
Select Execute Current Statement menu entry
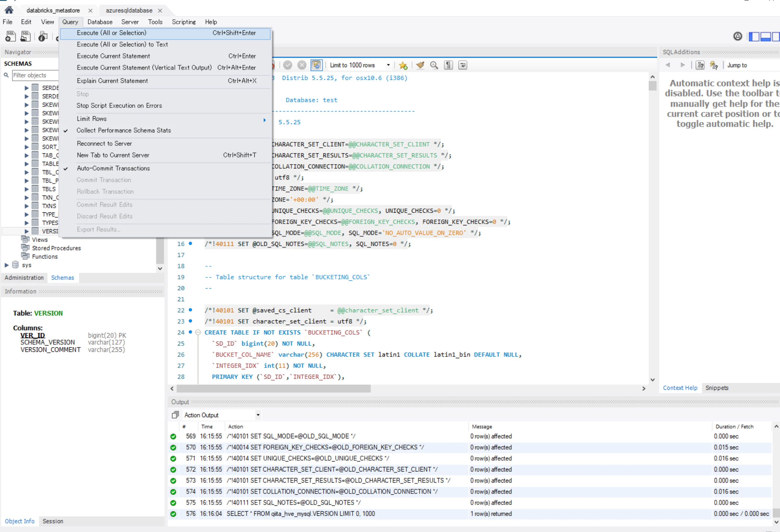pos(113,56)
